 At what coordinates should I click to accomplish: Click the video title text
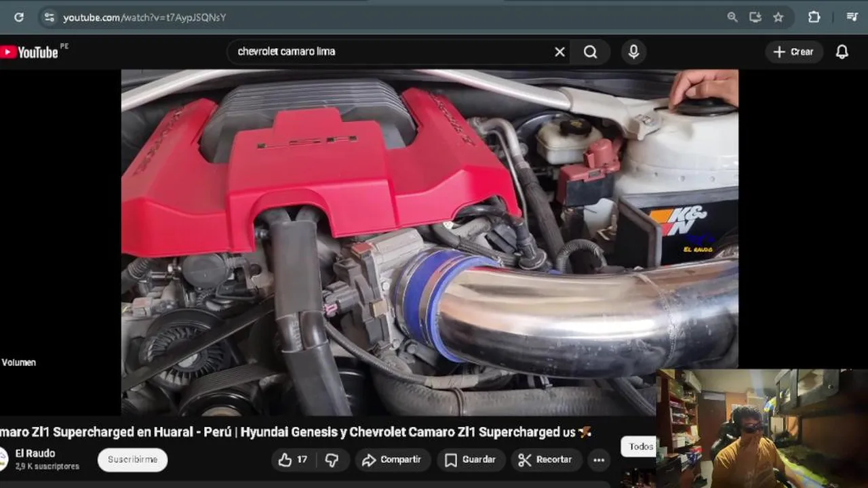point(296,432)
